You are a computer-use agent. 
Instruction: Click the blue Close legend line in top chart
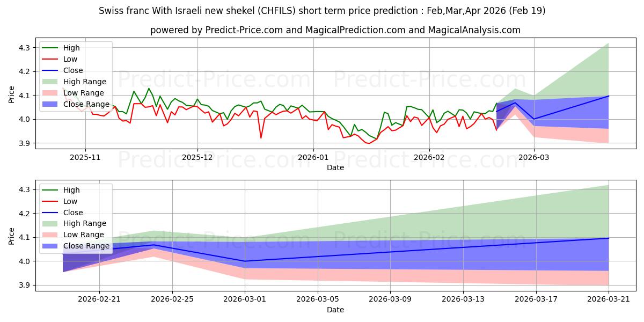(x=52, y=71)
